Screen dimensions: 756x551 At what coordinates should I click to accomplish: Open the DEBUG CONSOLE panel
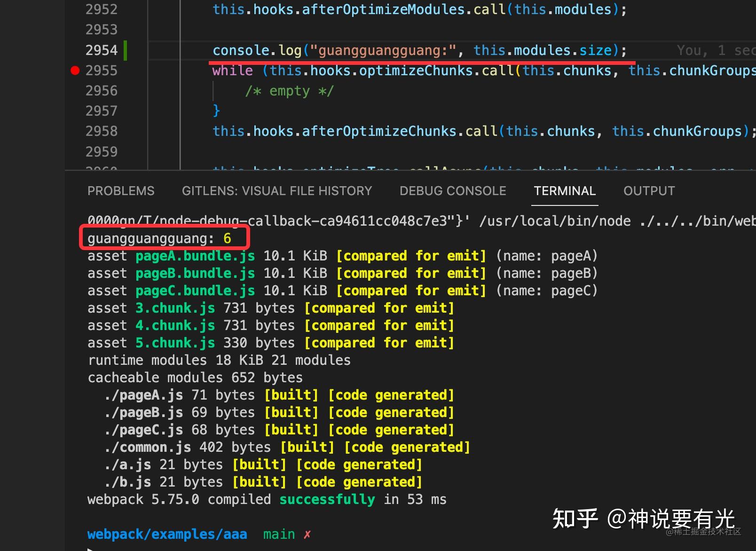[x=452, y=190]
